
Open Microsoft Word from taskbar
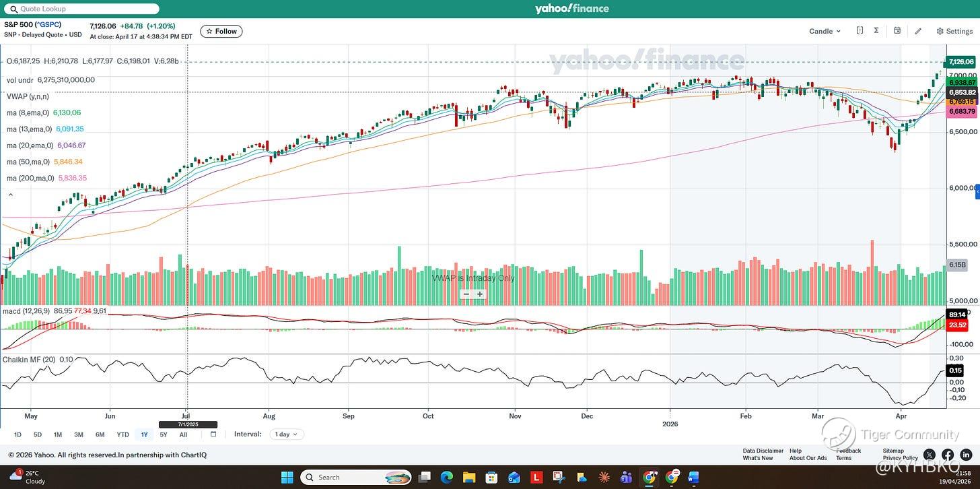pos(694,478)
